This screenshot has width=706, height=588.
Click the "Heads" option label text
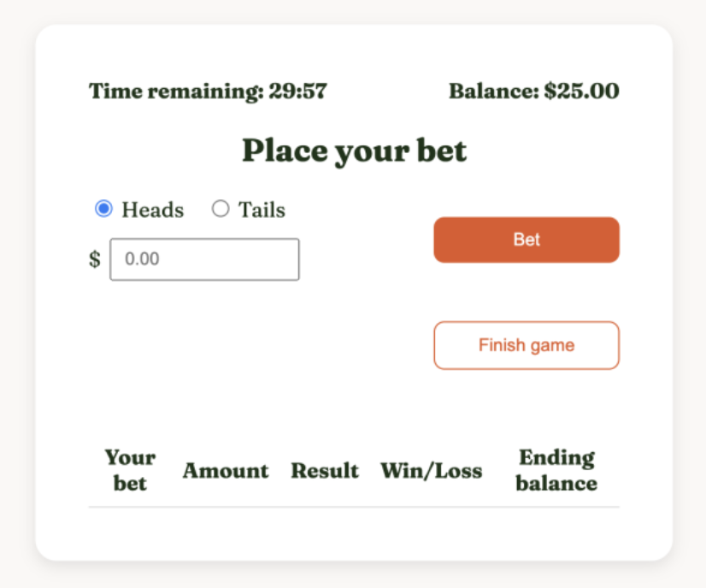(x=152, y=210)
